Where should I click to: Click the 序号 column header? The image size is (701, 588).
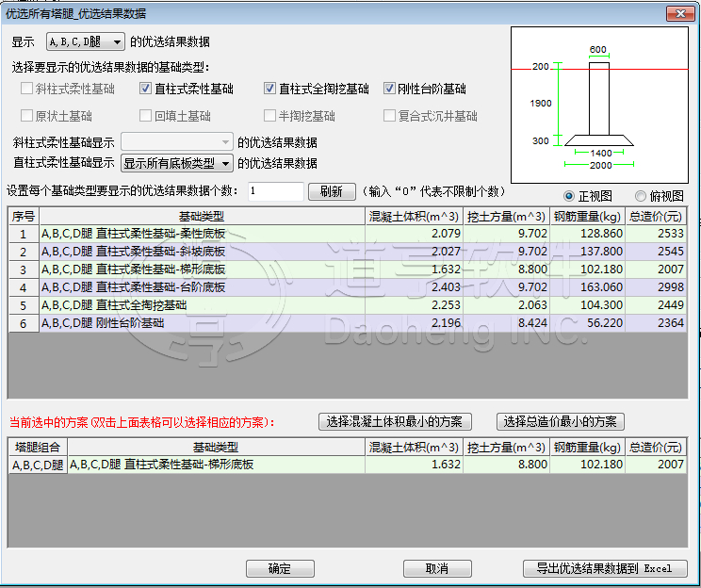click(x=24, y=217)
